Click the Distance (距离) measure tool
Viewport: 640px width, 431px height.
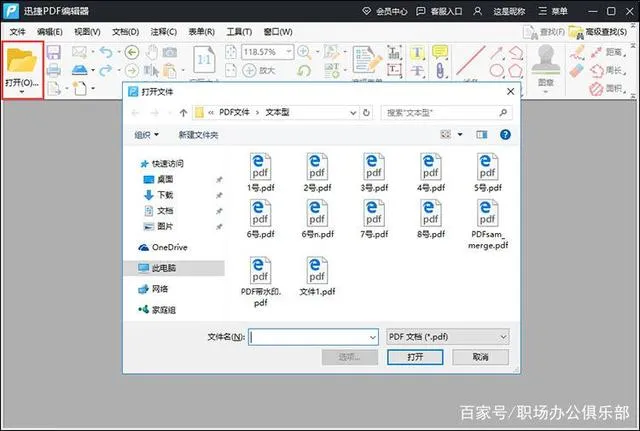pos(607,52)
